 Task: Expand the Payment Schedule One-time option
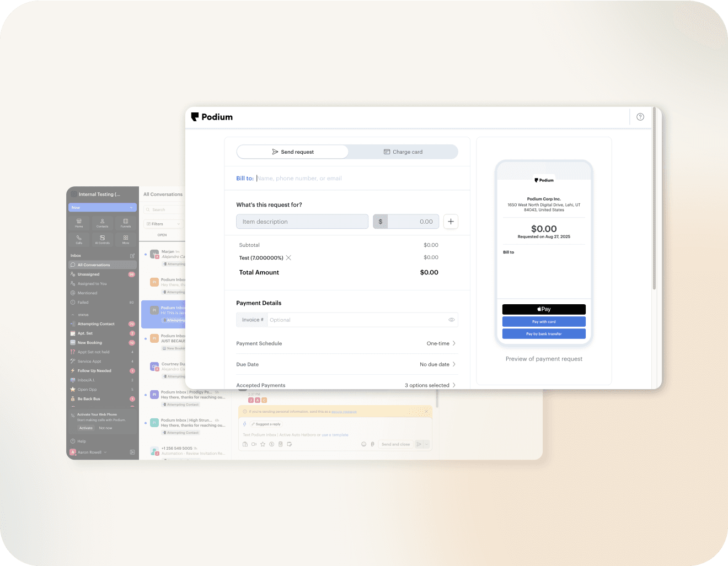[x=441, y=343]
